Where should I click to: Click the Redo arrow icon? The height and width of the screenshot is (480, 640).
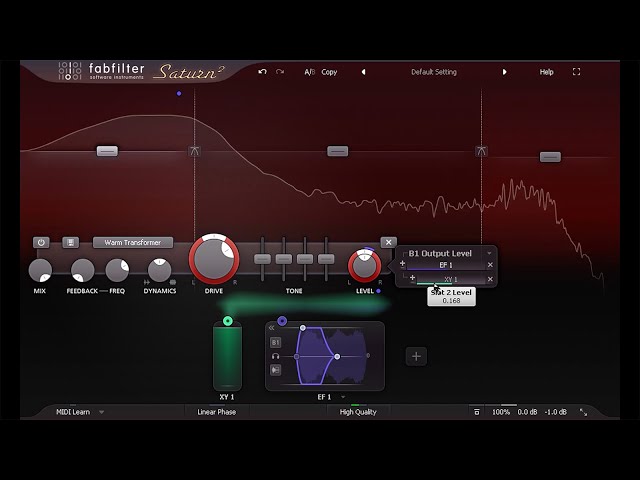tap(280, 72)
